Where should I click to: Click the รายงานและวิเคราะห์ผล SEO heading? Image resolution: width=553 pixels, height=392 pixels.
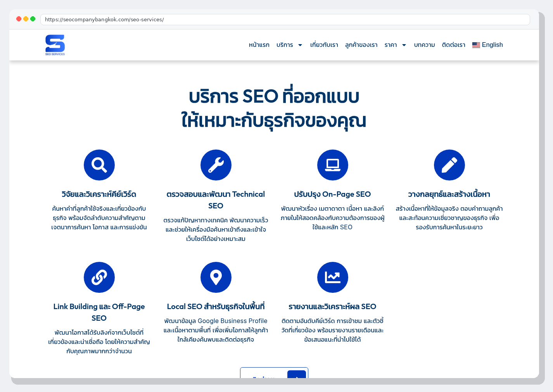click(x=332, y=306)
